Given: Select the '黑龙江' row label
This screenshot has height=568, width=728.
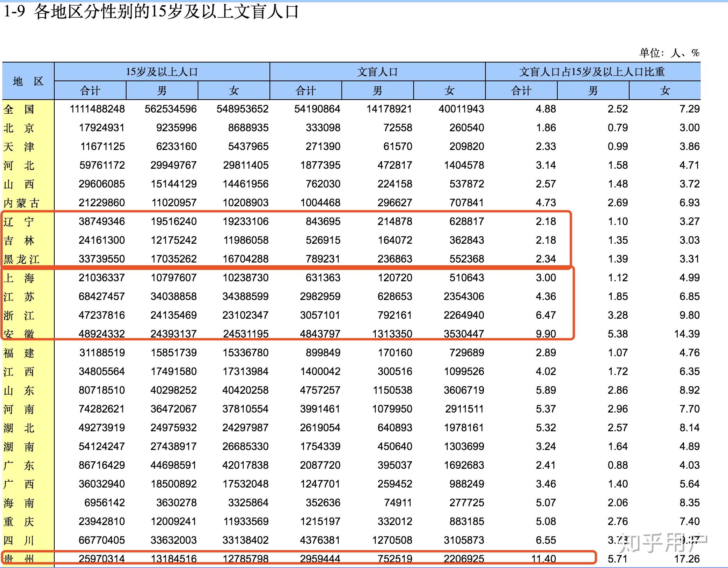Looking at the screenshot, I should (x=21, y=259).
